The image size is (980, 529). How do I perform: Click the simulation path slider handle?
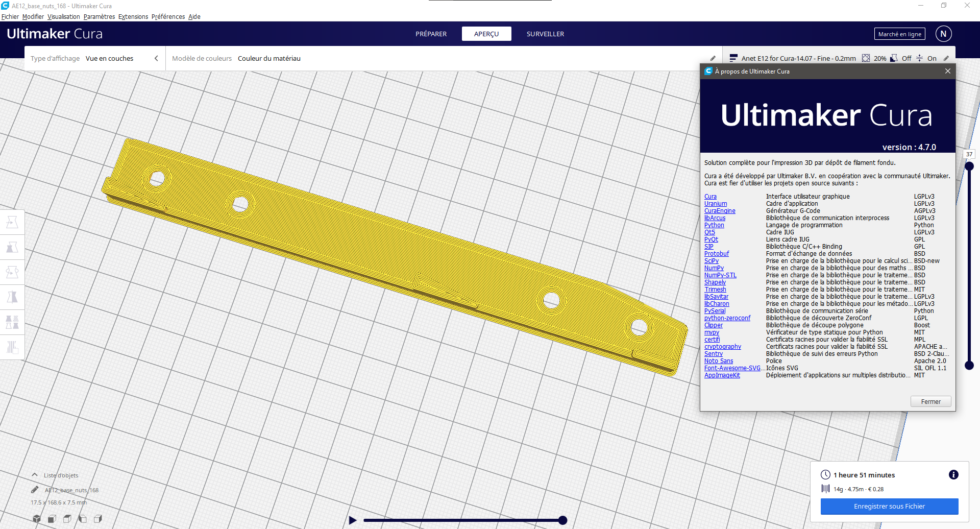click(562, 520)
